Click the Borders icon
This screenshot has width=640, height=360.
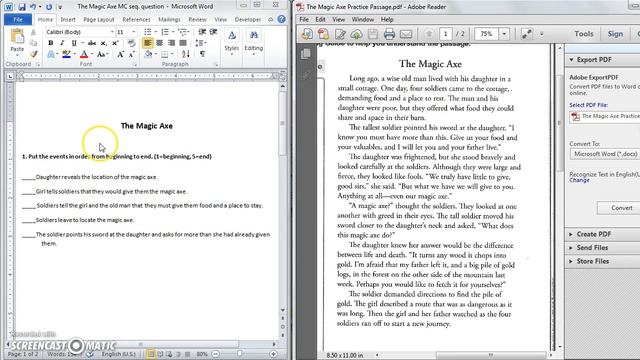[164, 54]
